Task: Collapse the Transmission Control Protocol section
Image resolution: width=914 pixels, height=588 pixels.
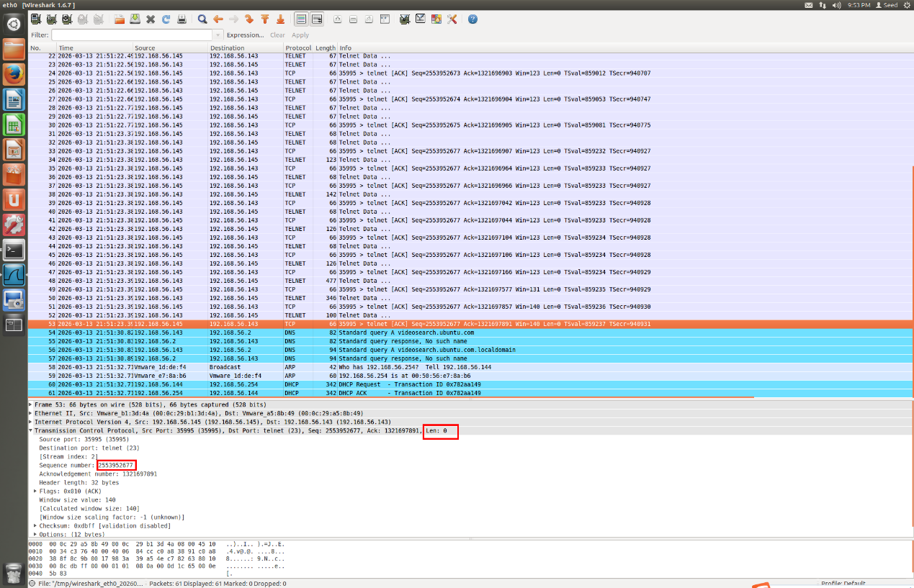Action: 30,430
